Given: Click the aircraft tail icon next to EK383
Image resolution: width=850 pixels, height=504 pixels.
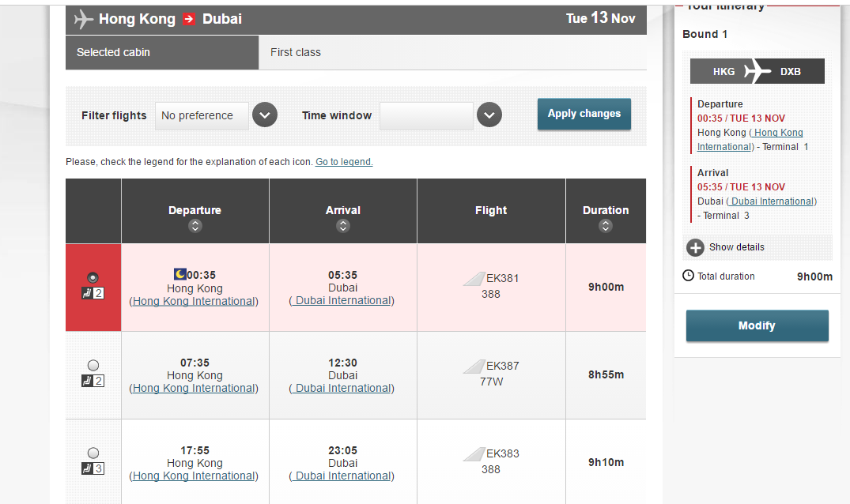Looking at the screenshot, I should coord(474,454).
